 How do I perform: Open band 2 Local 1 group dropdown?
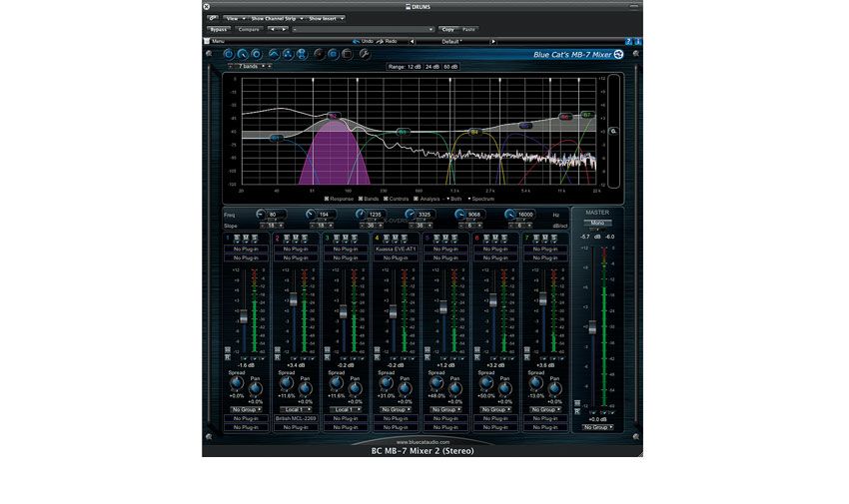pos(297,409)
